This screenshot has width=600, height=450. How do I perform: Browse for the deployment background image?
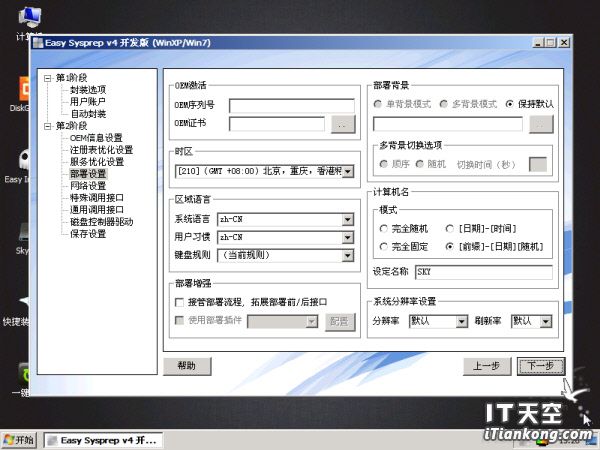pyautogui.click(x=541, y=125)
